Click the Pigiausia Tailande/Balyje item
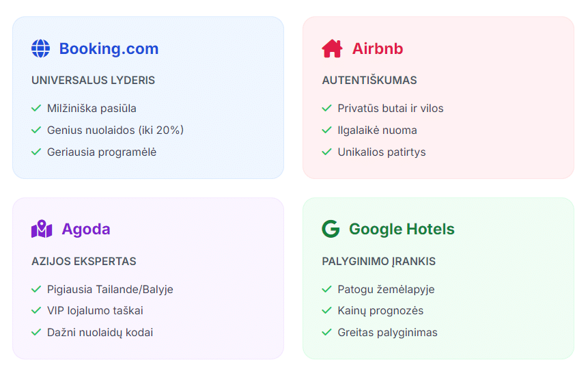 pos(110,289)
